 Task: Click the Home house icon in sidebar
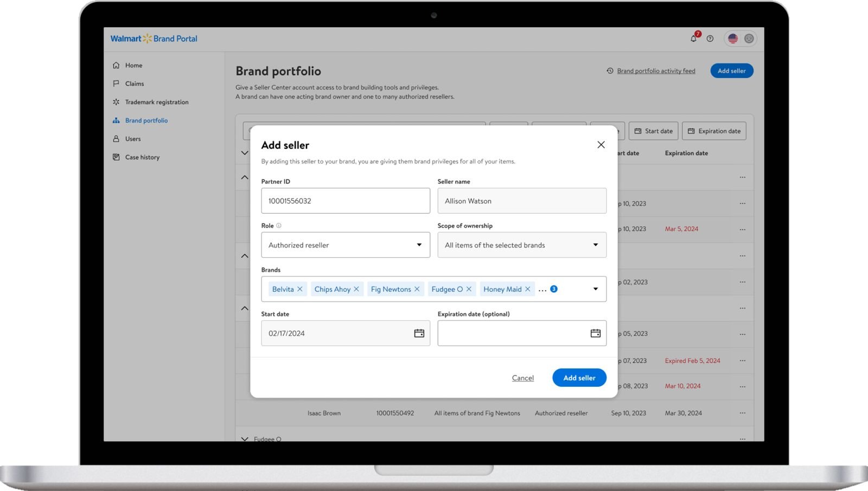coord(116,65)
